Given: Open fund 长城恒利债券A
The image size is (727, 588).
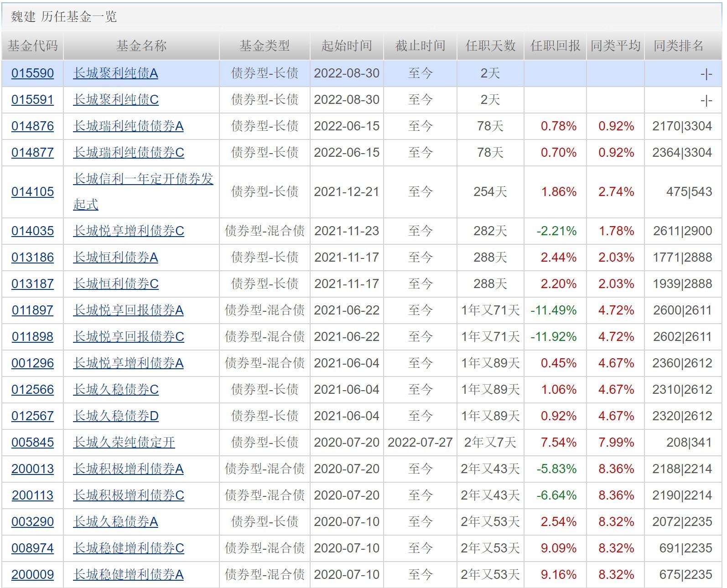Looking at the screenshot, I should pos(115,257).
